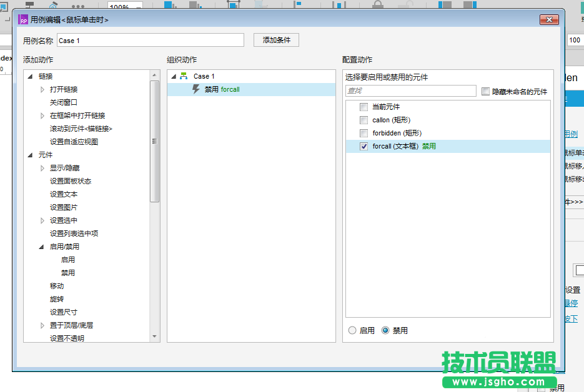
Task: Click the green 禁用 tag on the forcall row
Action: pos(428,146)
